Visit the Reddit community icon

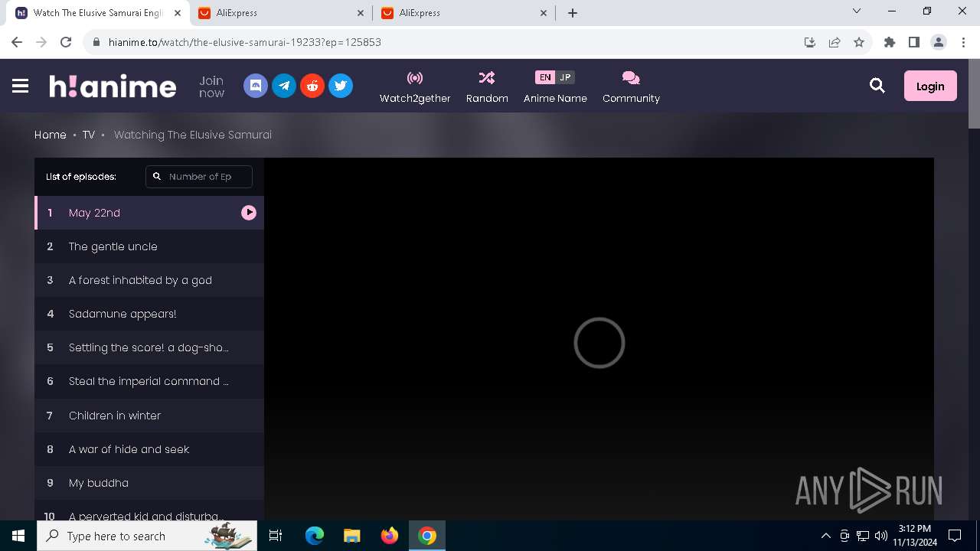coord(312,86)
